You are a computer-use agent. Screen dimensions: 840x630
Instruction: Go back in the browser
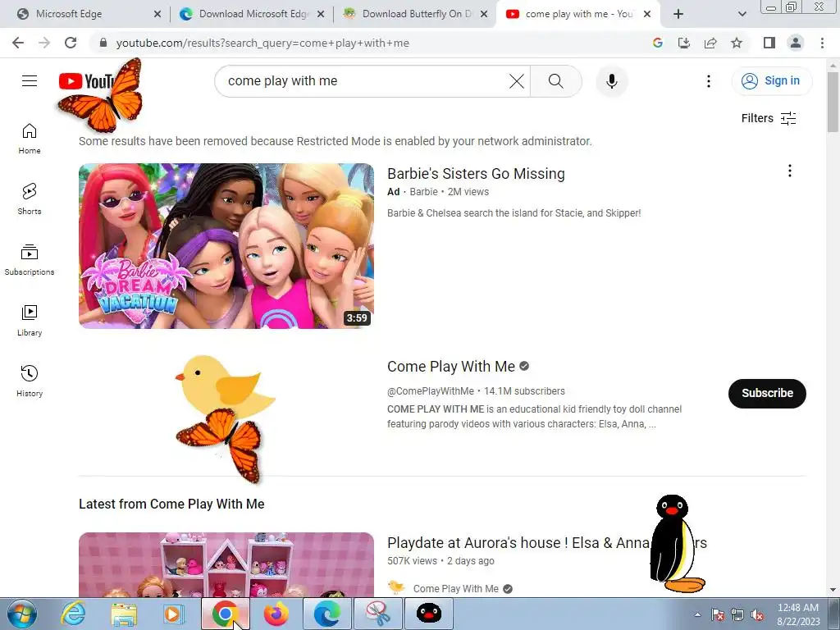(x=18, y=43)
